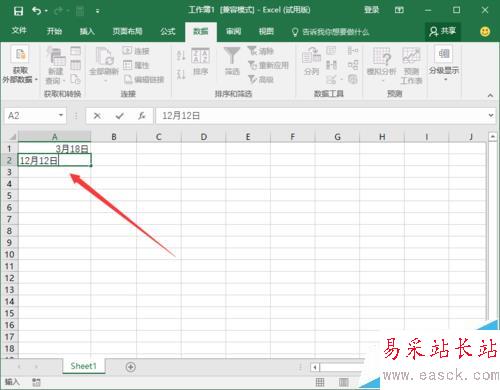The image size is (500, 390).
Task: Click the Flash Fill icon in data tools
Action: pyautogui.click(x=331, y=50)
